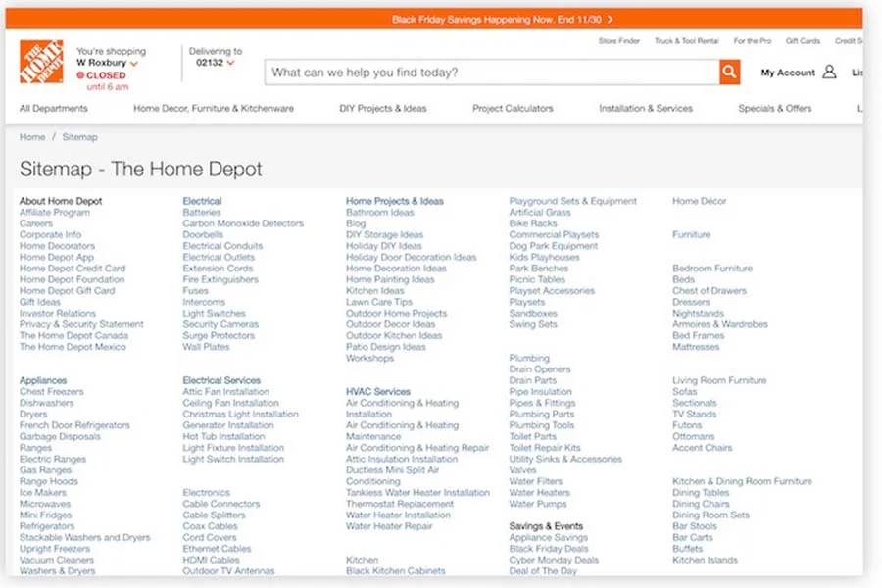
Task: Open Installation & Services menu
Action: tap(646, 108)
